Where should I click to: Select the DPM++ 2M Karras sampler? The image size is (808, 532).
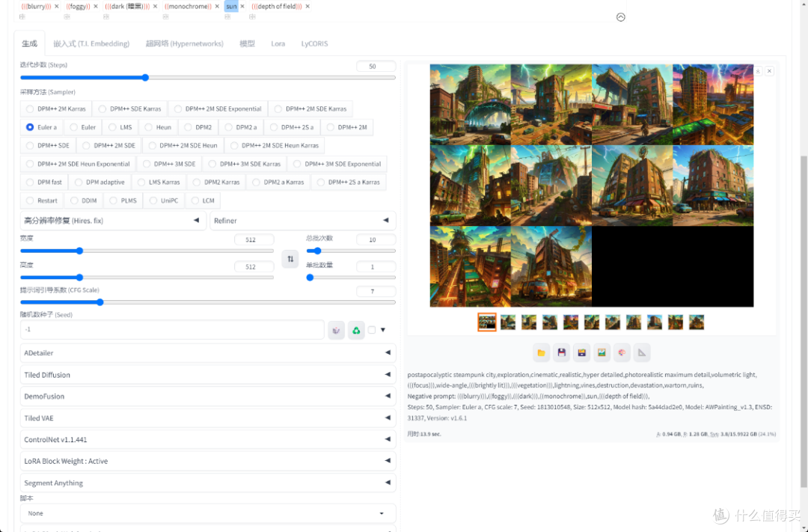point(56,108)
